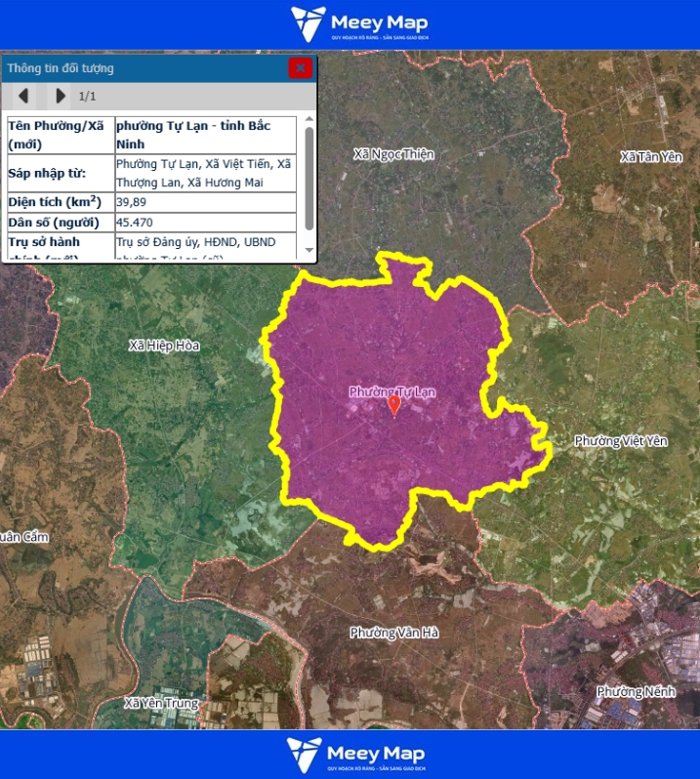Click the 1/1 page indicator

88,96
